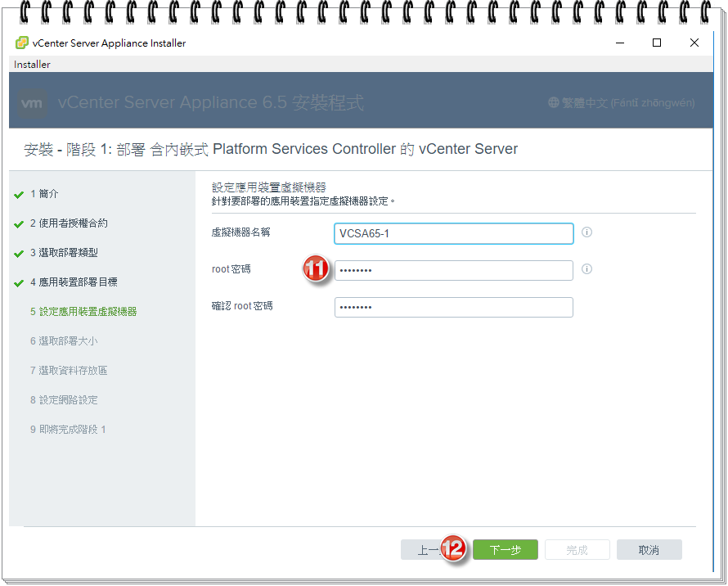Minimize the installer window
This screenshot has height=586, width=728.
point(620,43)
